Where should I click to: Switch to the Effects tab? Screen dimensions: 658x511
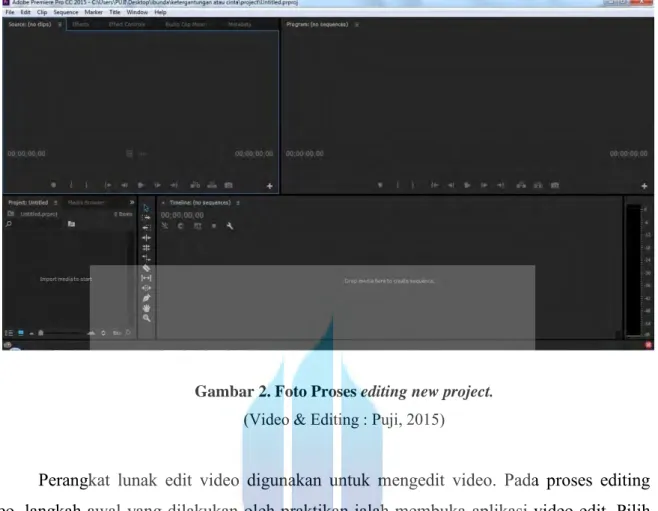tap(81, 24)
